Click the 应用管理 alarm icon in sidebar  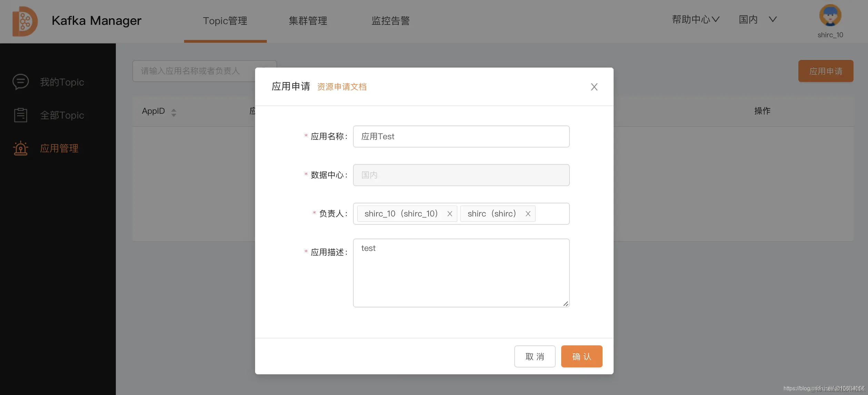click(20, 148)
